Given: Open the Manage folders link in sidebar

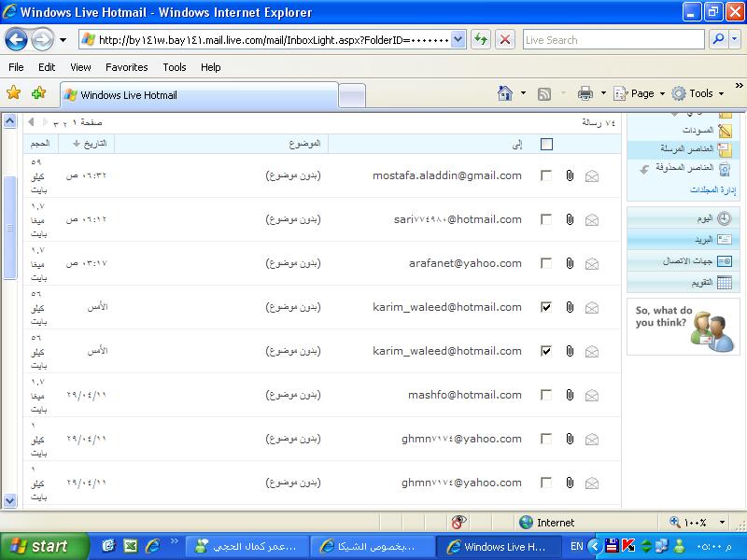Looking at the screenshot, I should point(712,190).
